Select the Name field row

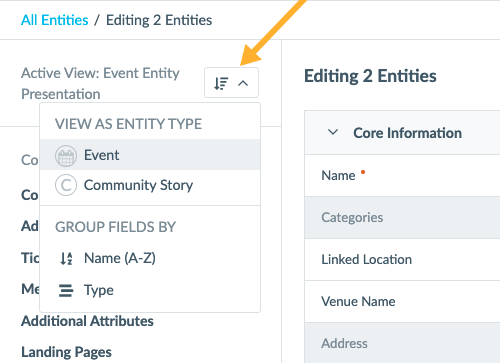(402, 176)
